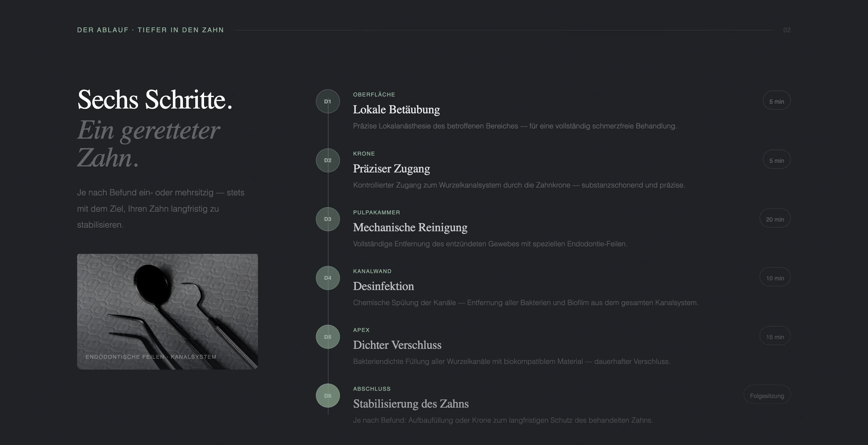This screenshot has width=868, height=445.
Task: Click Stabilisierung des Zahns title
Action: 411,404
